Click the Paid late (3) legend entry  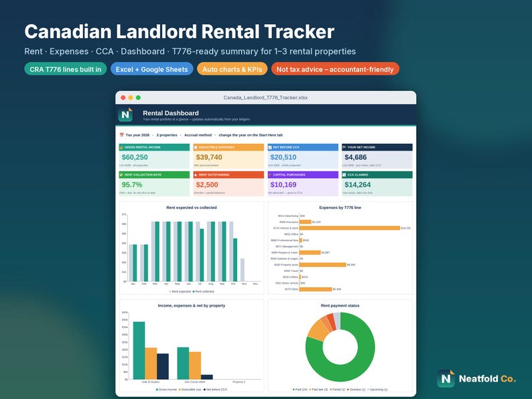[x=318, y=390]
